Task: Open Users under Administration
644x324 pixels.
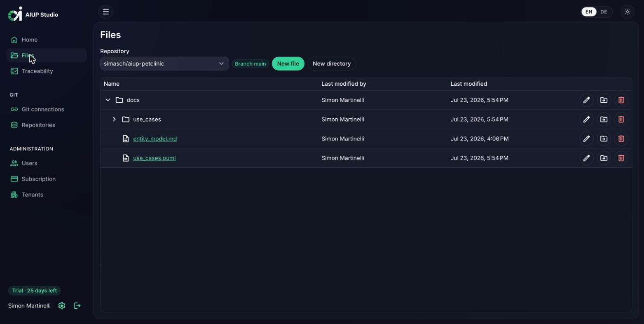Action: [47, 164]
